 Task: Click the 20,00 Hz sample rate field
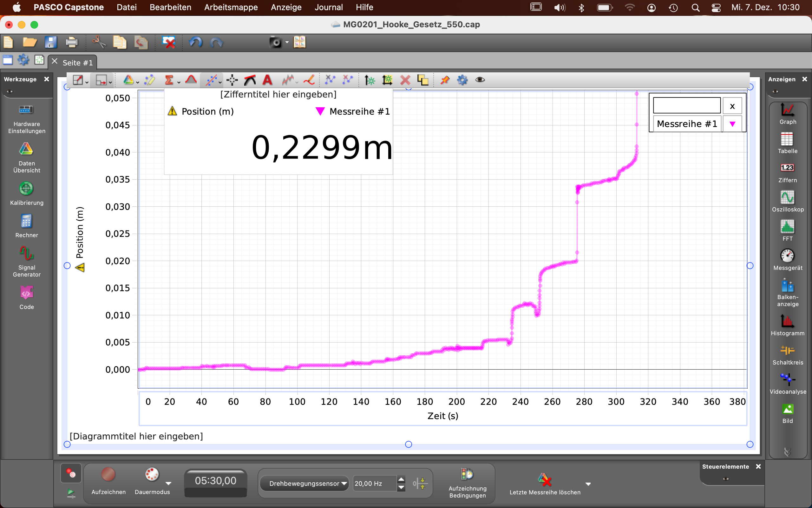tap(374, 484)
